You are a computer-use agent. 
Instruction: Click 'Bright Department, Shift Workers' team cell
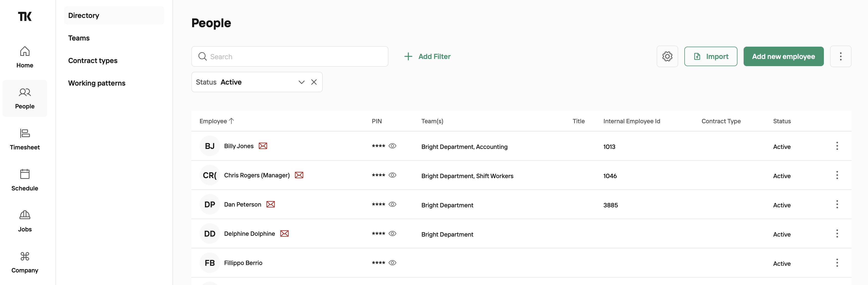(x=467, y=176)
